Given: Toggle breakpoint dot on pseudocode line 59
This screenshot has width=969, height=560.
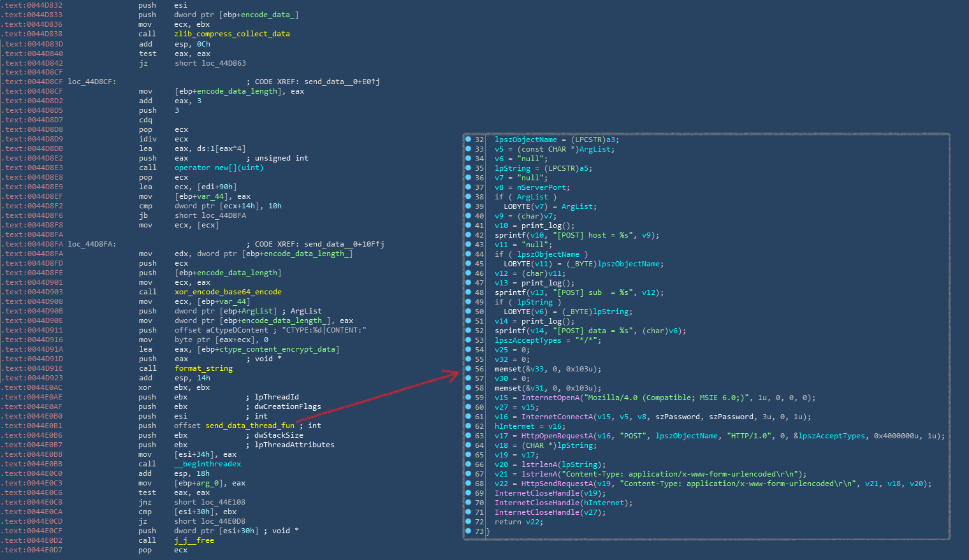Looking at the screenshot, I should (468, 398).
